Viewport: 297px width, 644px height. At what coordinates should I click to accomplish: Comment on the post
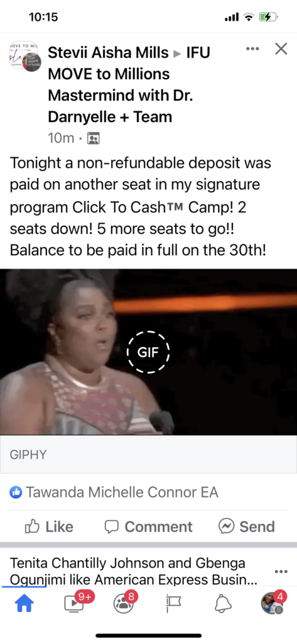click(148, 526)
